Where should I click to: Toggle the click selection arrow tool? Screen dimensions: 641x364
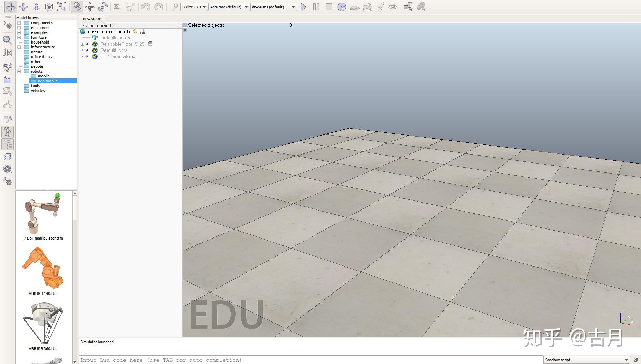tap(77, 7)
